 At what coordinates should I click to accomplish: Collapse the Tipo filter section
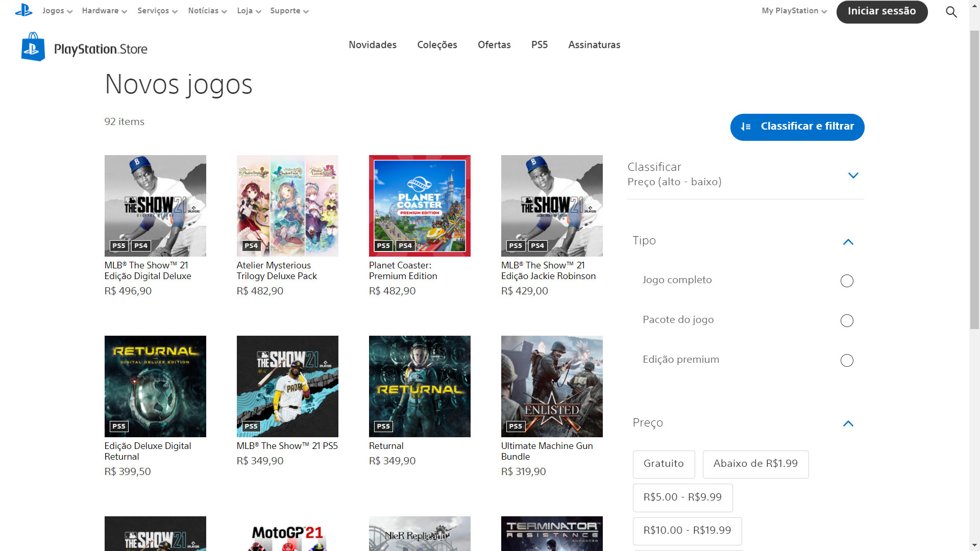click(848, 242)
